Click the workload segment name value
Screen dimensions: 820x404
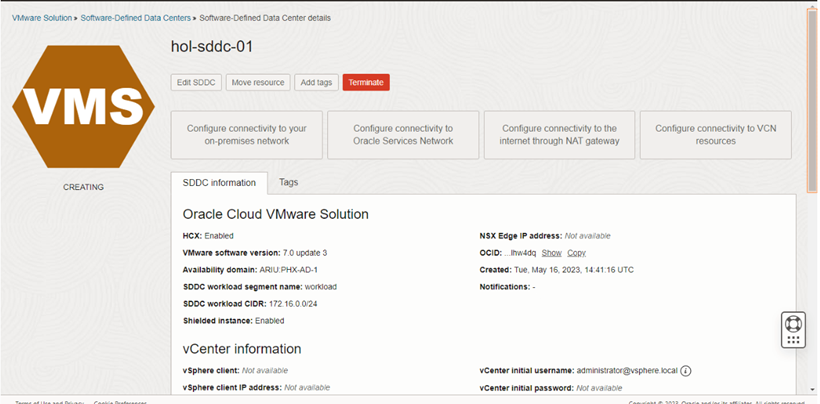coord(321,287)
